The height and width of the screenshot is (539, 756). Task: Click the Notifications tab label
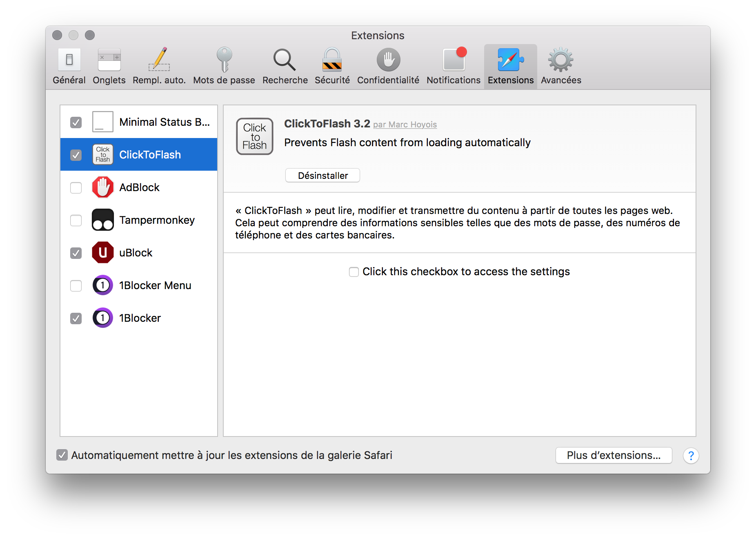click(x=454, y=80)
